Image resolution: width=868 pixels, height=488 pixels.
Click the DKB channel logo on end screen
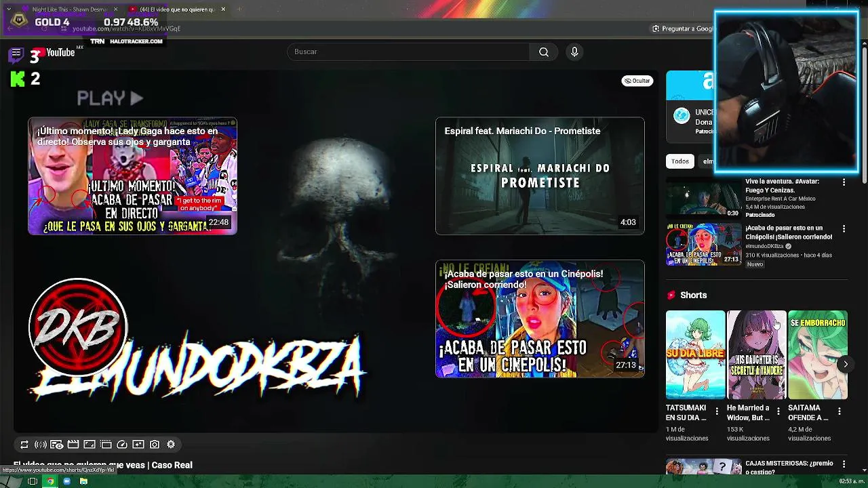point(78,328)
